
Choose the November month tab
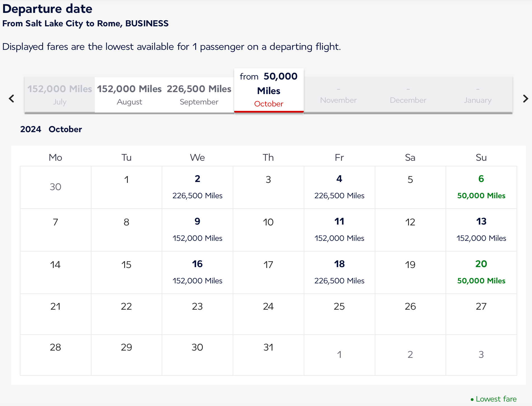click(338, 95)
